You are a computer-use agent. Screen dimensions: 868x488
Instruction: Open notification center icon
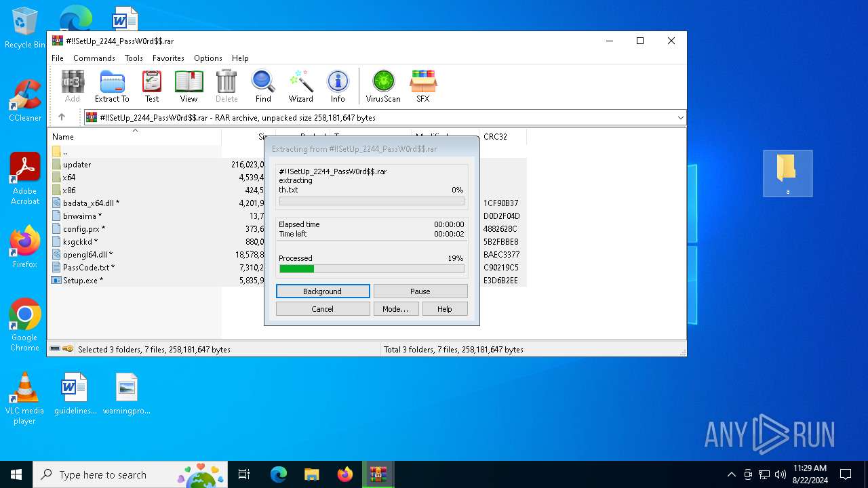click(846, 474)
